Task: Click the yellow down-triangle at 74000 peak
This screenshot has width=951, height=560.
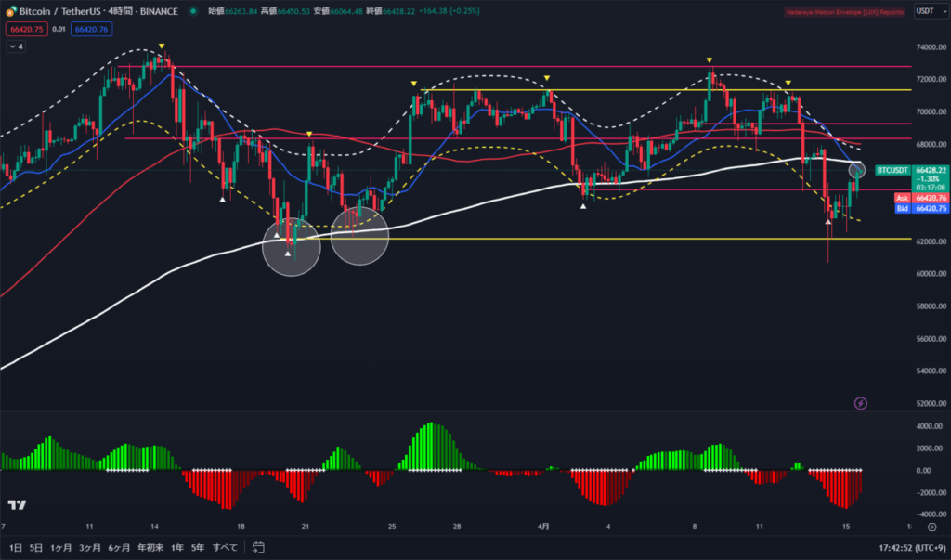Action: pyautogui.click(x=162, y=46)
